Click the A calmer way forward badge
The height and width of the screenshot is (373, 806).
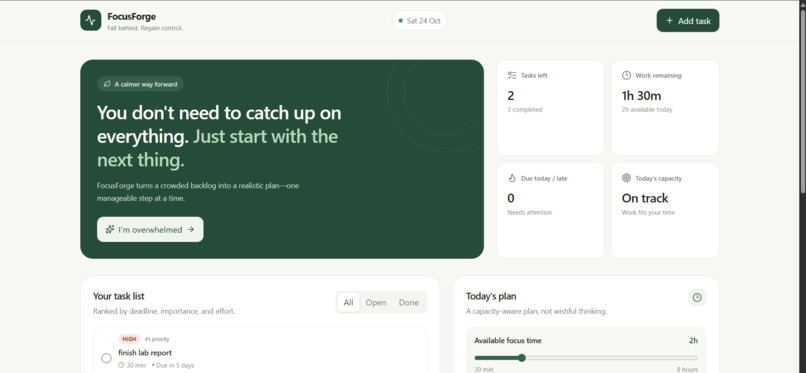[x=140, y=84]
